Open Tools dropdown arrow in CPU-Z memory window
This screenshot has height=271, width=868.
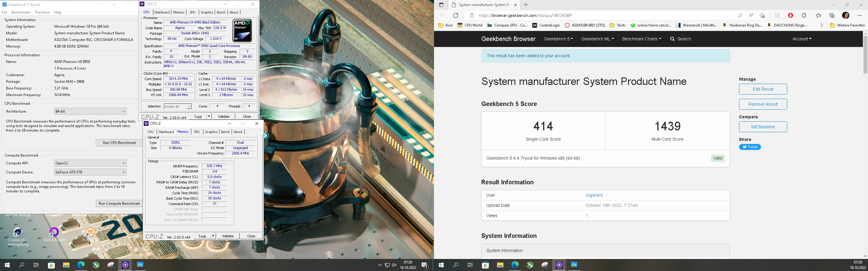[x=213, y=236]
